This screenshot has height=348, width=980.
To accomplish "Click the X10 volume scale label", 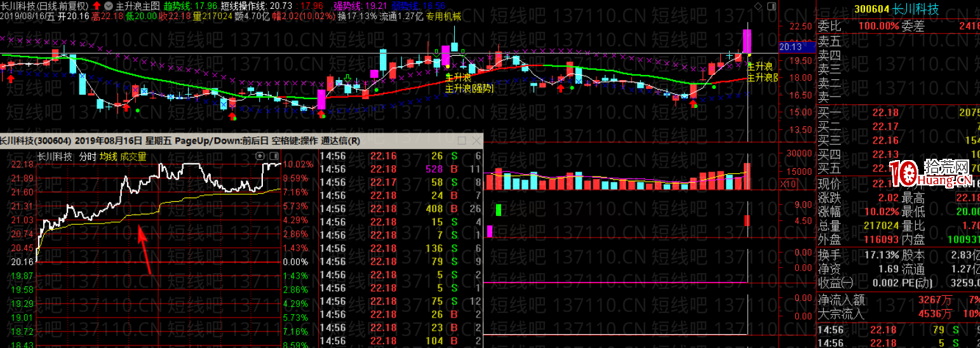I will (787, 184).
